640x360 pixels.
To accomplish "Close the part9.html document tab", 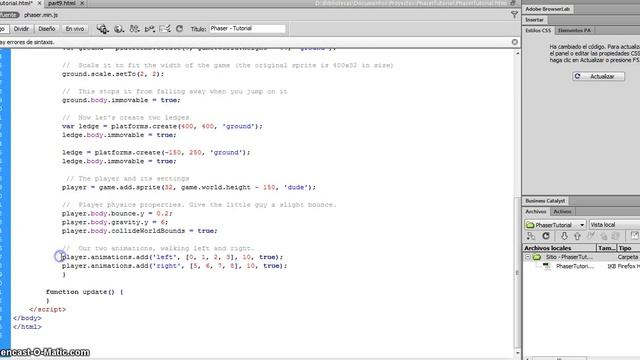I will (82, 3).
